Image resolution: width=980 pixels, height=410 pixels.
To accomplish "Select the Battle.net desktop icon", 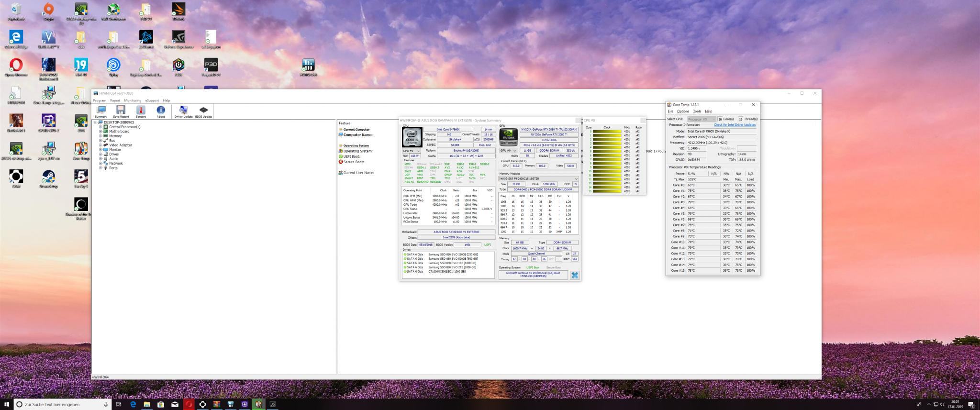I will coord(146,40).
